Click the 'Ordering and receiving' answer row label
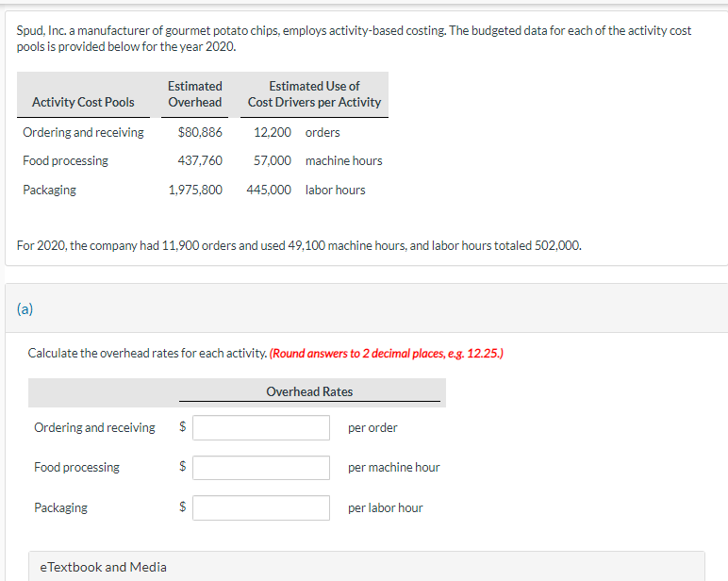This screenshot has height=581, width=728. pyautogui.click(x=94, y=428)
